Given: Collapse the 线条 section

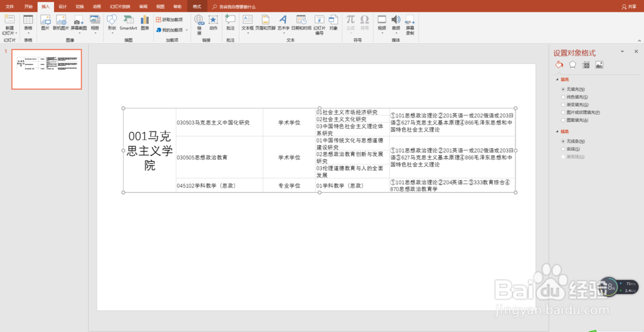Looking at the screenshot, I should (x=557, y=132).
